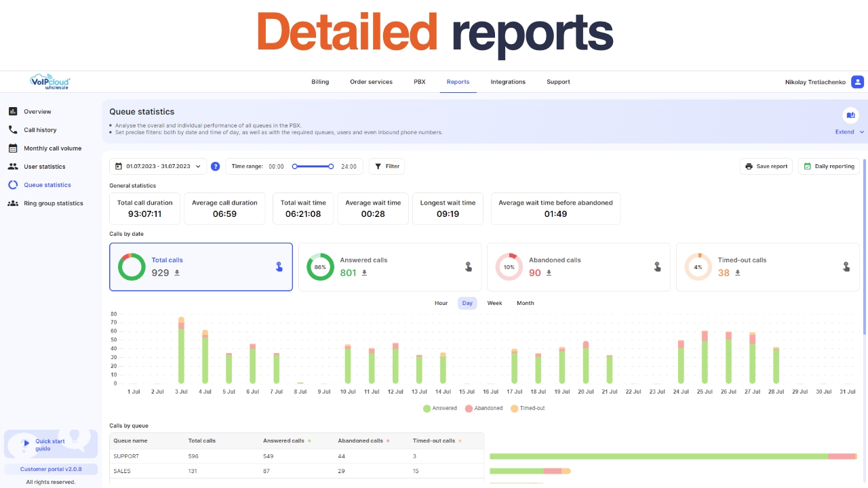Click the person icon on Abandoned calls card

(x=656, y=266)
